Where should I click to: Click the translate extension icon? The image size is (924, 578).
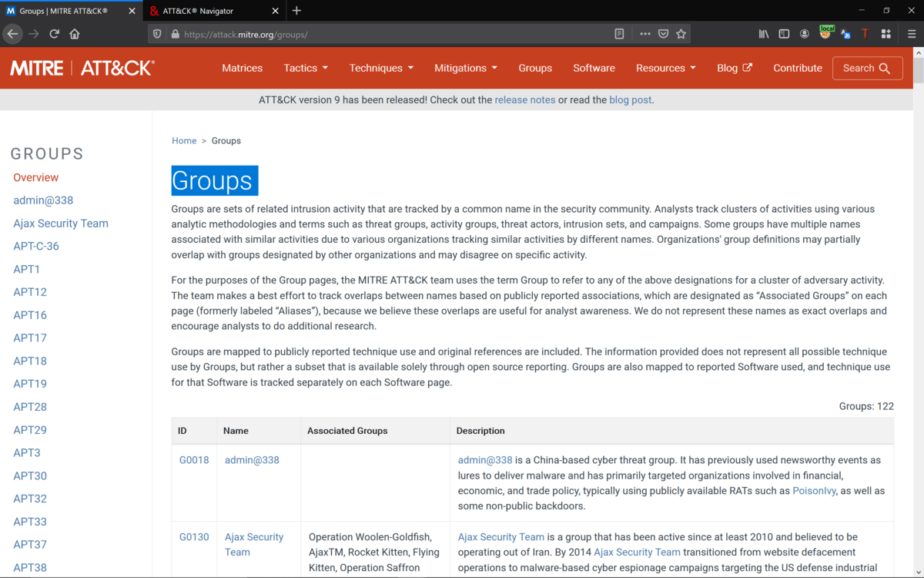tap(845, 34)
